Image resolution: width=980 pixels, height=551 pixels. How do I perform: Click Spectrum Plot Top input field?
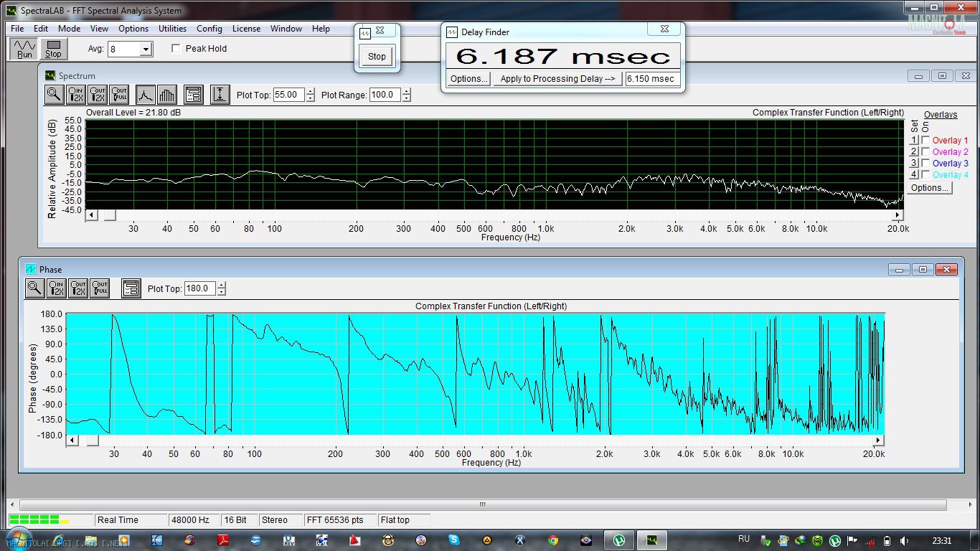pyautogui.click(x=289, y=95)
